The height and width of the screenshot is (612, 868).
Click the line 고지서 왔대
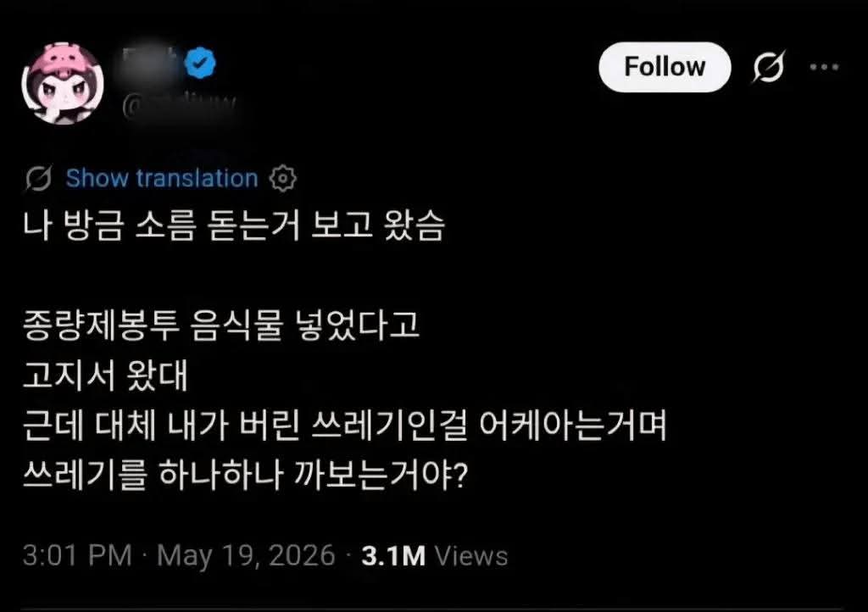click(105, 376)
